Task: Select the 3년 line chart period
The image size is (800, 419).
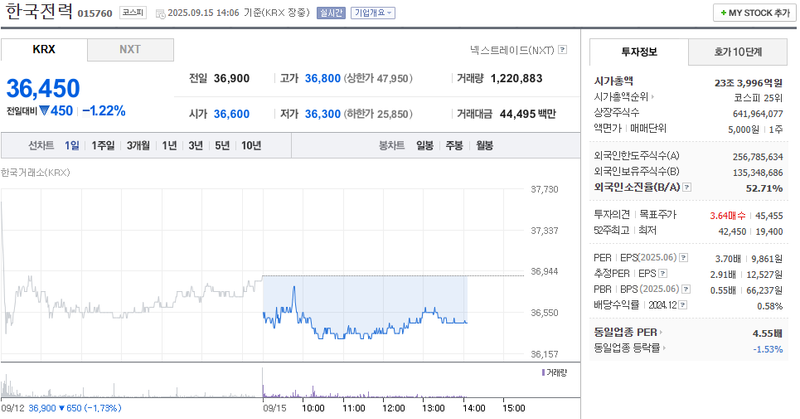Action: [x=196, y=145]
